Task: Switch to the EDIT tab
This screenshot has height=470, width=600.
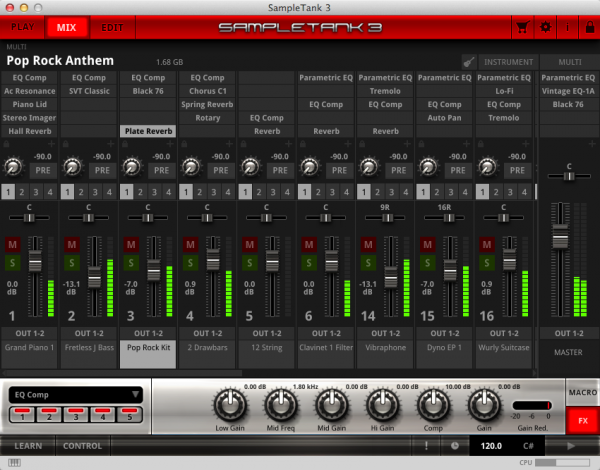Action: pos(113,27)
